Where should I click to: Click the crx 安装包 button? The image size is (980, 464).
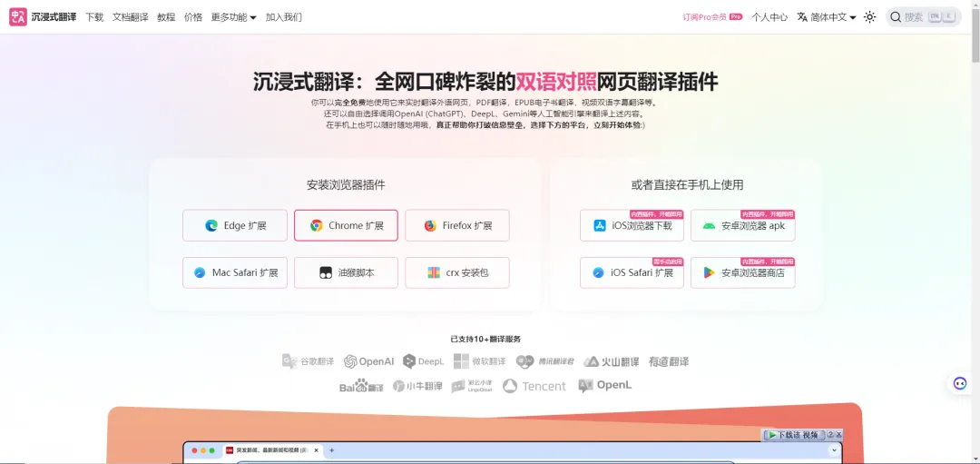click(456, 272)
